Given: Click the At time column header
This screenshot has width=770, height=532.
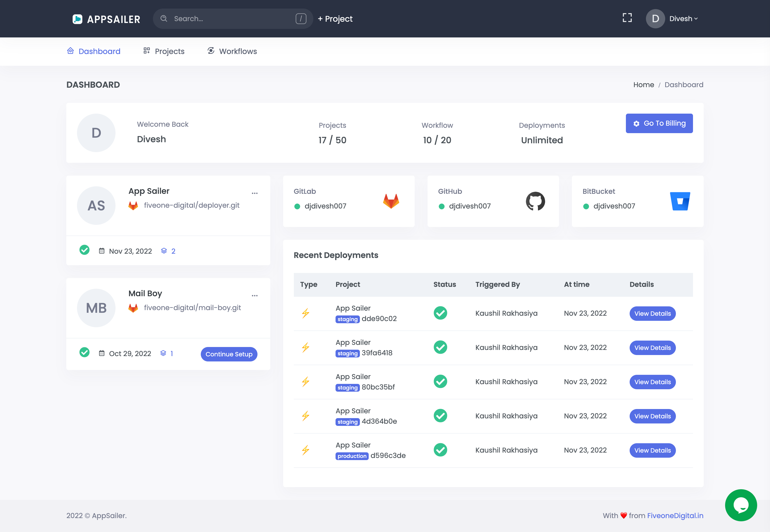Looking at the screenshot, I should pos(576,284).
